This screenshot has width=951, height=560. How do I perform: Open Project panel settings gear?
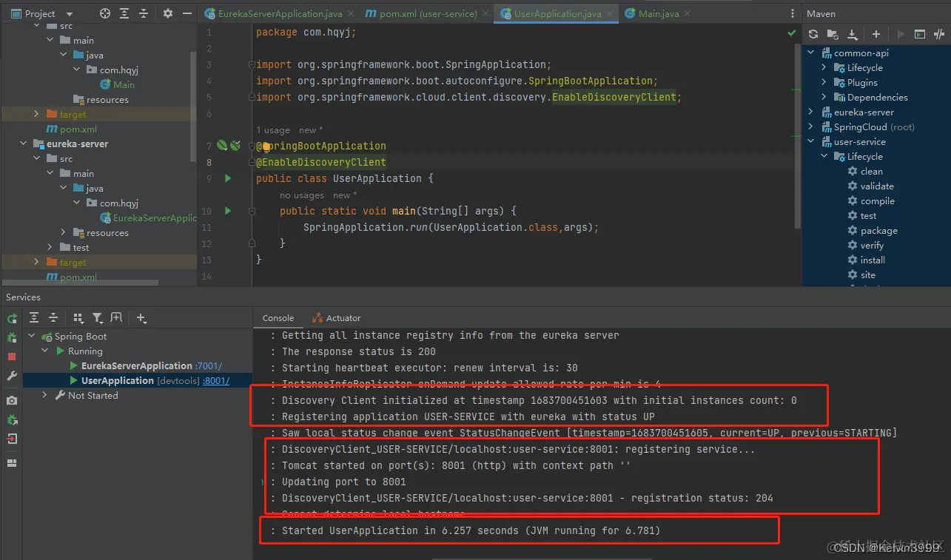pyautogui.click(x=168, y=13)
